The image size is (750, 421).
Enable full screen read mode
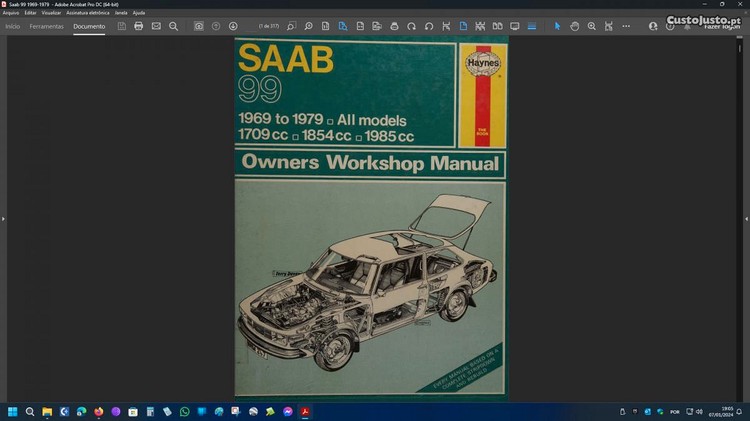pyautogui.click(x=514, y=26)
